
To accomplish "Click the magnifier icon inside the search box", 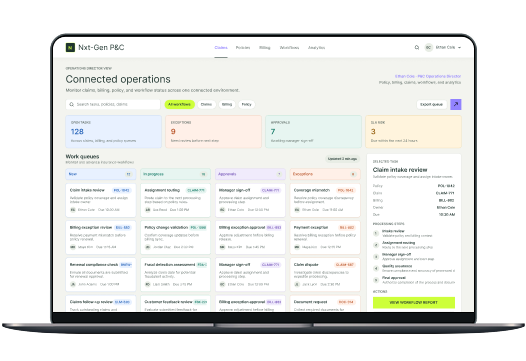I will [71, 104].
